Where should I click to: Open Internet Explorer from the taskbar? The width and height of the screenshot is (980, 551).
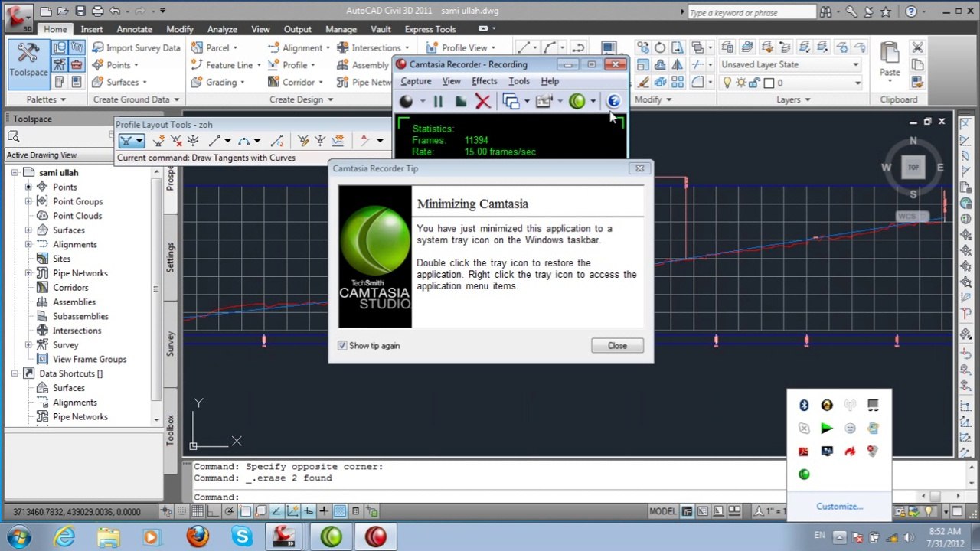[64, 536]
